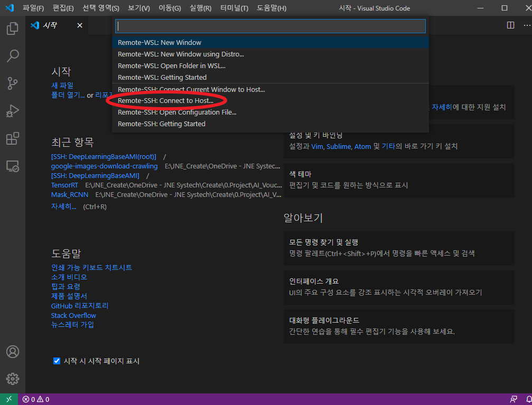Click the 폴더 열기... link
This screenshot has width=532, height=405.
click(68, 95)
